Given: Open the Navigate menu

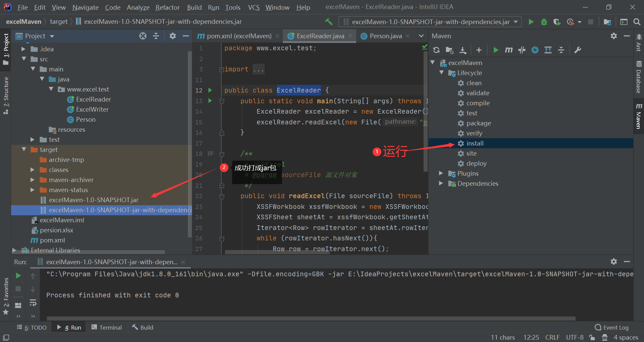Looking at the screenshot, I should [86, 7].
